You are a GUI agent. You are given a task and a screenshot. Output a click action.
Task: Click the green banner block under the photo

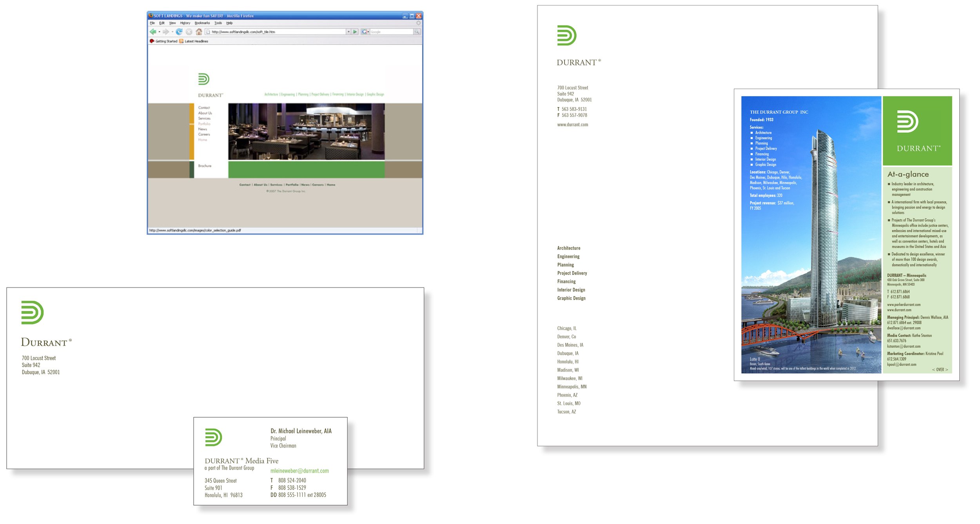[x=307, y=169]
